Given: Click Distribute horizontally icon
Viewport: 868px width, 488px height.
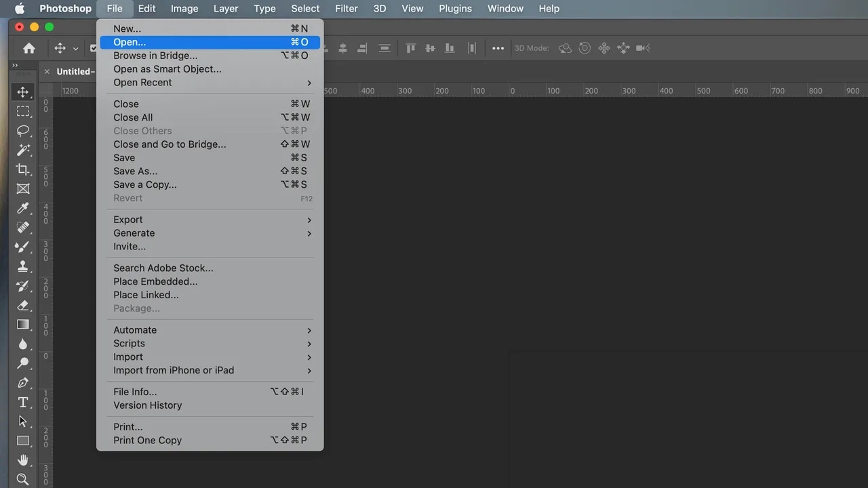Looking at the screenshot, I should pyautogui.click(x=472, y=48).
